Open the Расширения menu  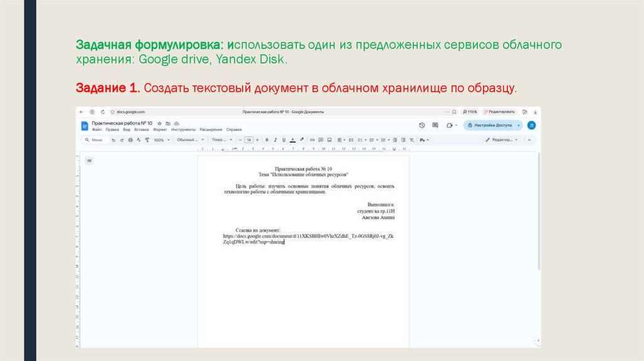pyautogui.click(x=211, y=130)
